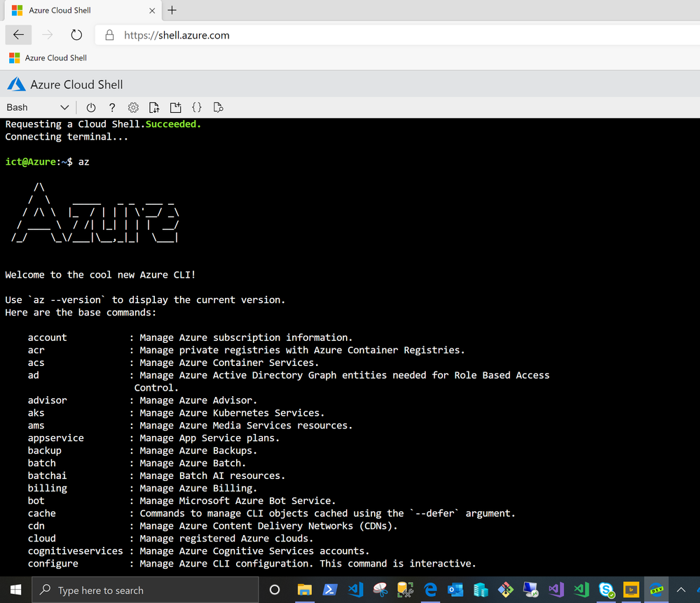Click the 'aks' command entry
700x603 pixels.
(x=176, y=413)
